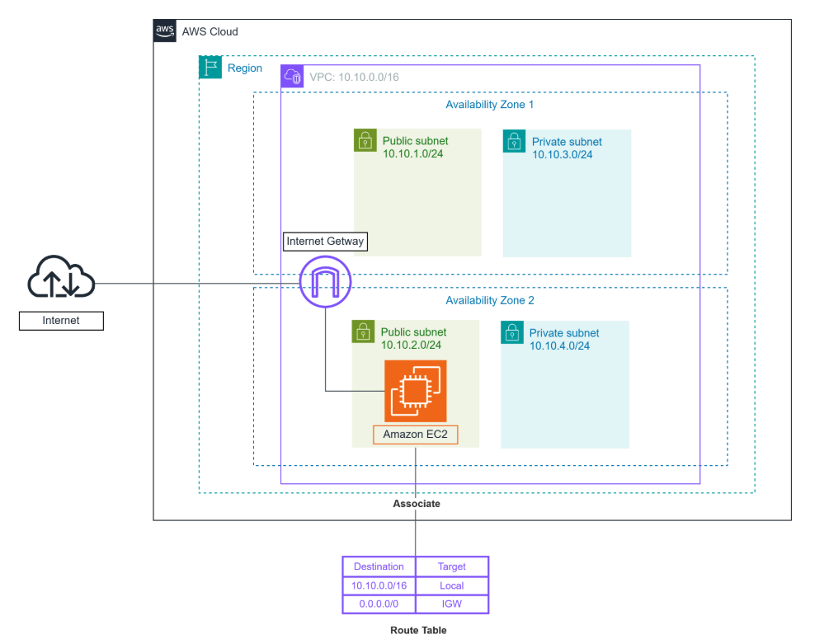Viewport: 829px width, 644px height.
Task: Select the 0.0.0.0/0 destination cell
Action: click(x=379, y=604)
